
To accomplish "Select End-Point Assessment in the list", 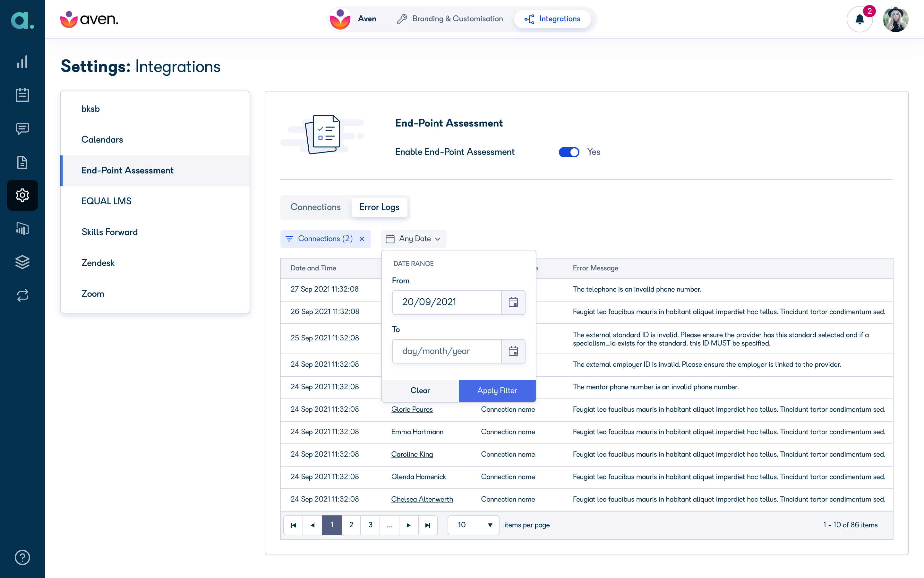I will click(155, 171).
